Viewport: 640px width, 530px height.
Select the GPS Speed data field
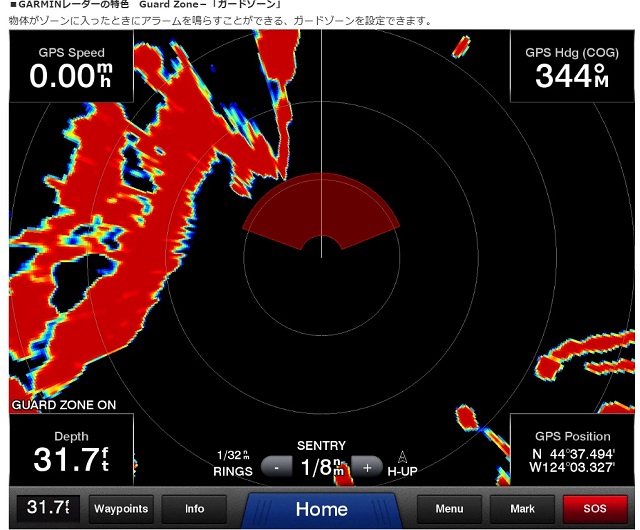tap(71, 68)
